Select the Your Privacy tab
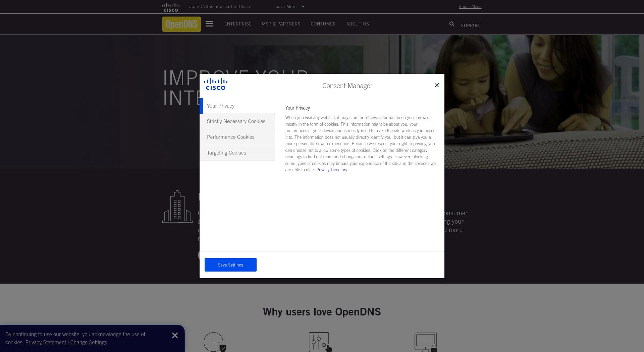Image resolution: width=644 pixels, height=352 pixels. click(237, 106)
